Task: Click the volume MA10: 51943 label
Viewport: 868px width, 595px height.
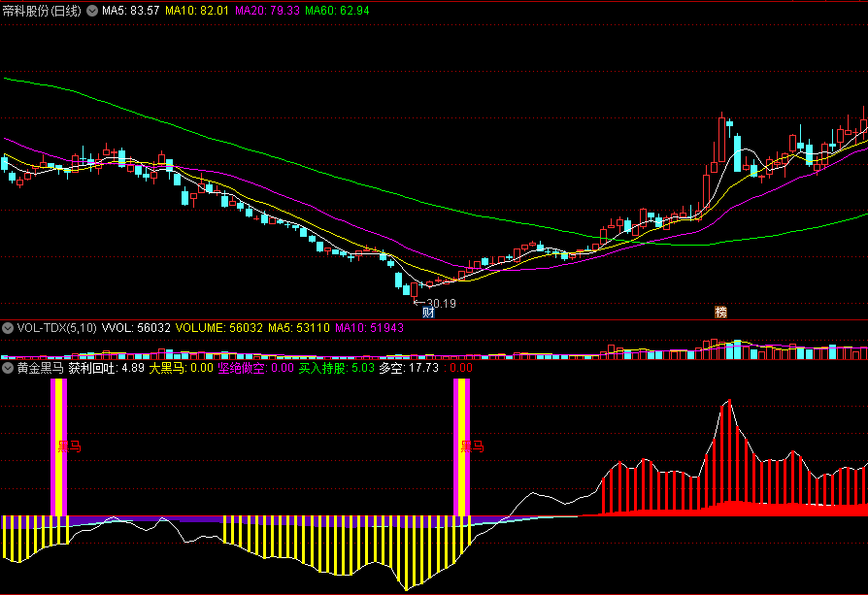Action: tap(369, 328)
